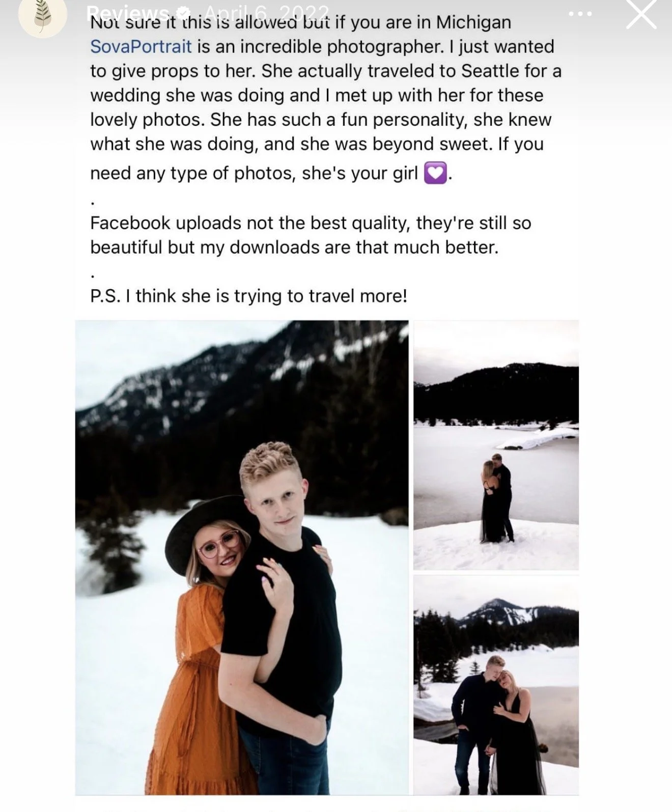Open photo of couple embracing on frozen lake

click(x=496, y=445)
